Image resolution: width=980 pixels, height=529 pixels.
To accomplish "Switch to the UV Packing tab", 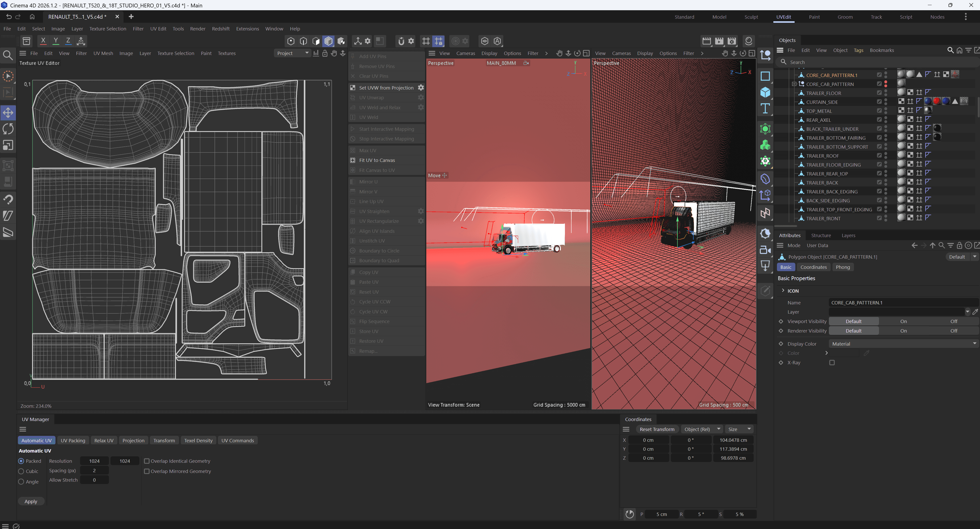I will 73,440.
